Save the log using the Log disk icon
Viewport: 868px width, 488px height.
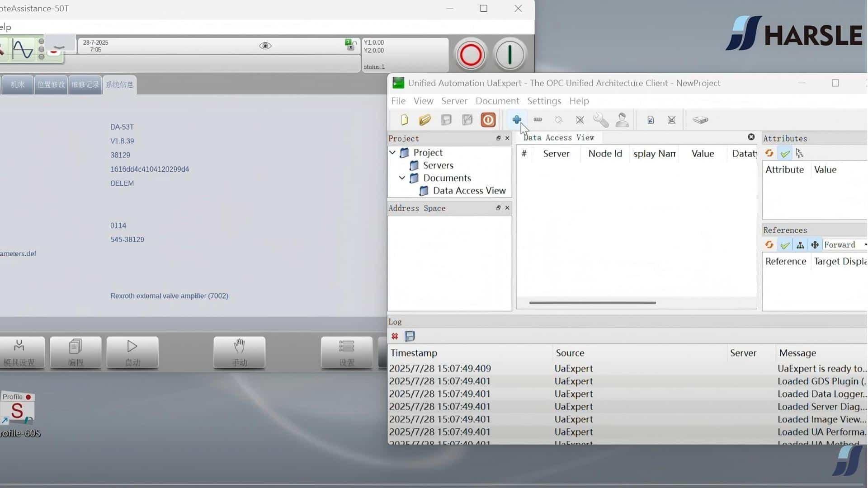click(x=410, y=336)
